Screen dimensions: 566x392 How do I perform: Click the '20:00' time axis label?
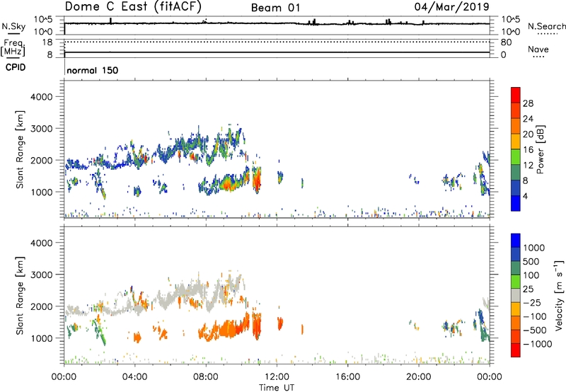click(418, 377)
